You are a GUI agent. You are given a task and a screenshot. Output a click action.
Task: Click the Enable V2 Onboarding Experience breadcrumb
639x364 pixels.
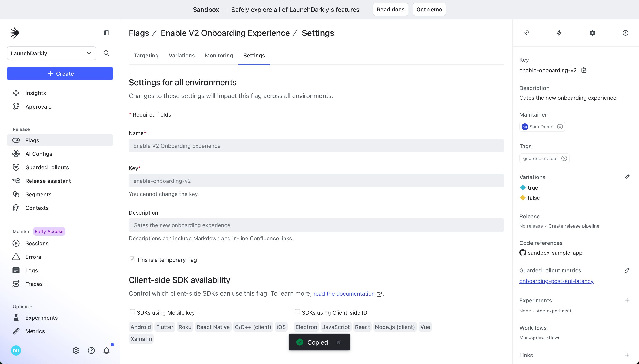tap(225, 33)
